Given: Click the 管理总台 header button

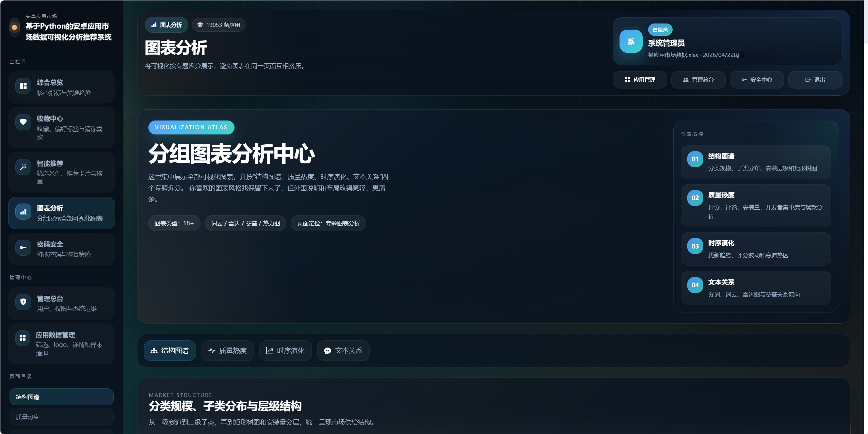Looking at the screenshot, I should [x=698, y=80].
